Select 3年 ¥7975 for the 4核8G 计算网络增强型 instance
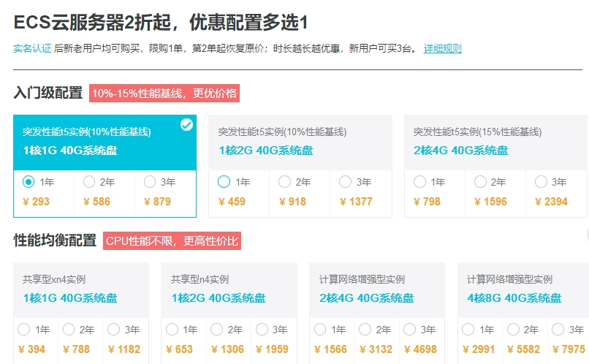Screen dimensions: 589x364 tap(558, 330)
